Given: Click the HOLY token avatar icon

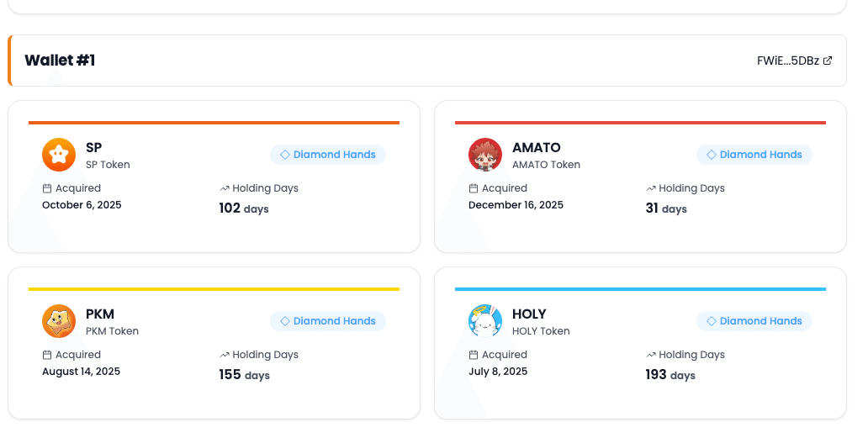Looking at the screenshot, I should (485, 321).
